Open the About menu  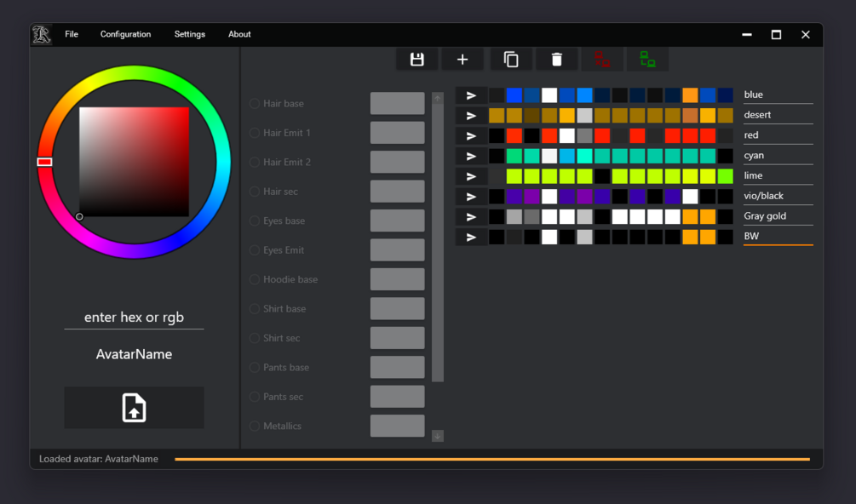(239, 34)
